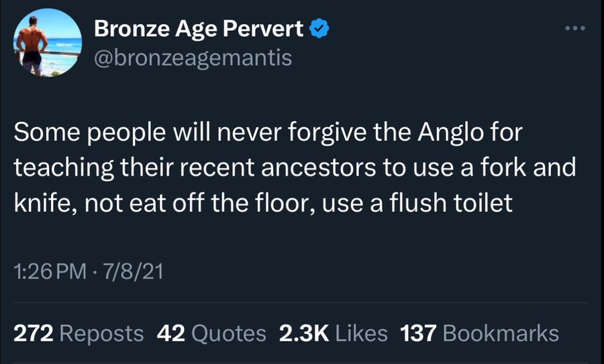Click the word "knife" in the tweet
604x364 pixels.
(42, 202)
